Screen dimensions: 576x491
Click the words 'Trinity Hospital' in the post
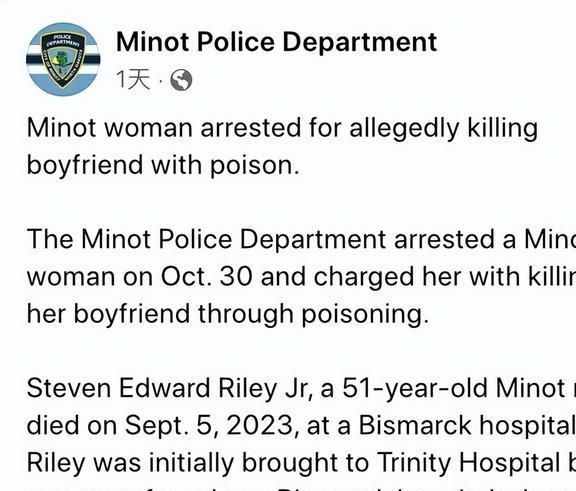coord(468,463)
